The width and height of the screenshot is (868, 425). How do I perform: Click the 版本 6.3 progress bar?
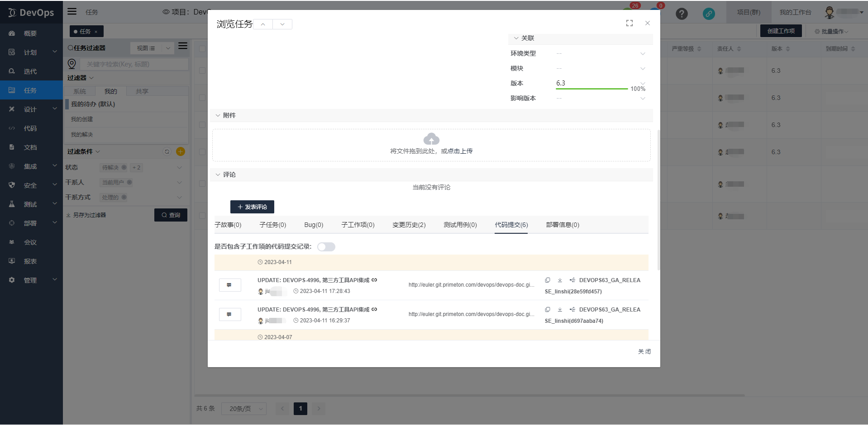tap(591, 89)
